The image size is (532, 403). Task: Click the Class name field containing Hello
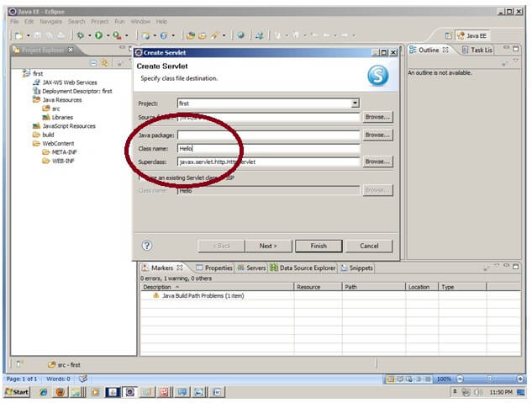tap(268, 148)
